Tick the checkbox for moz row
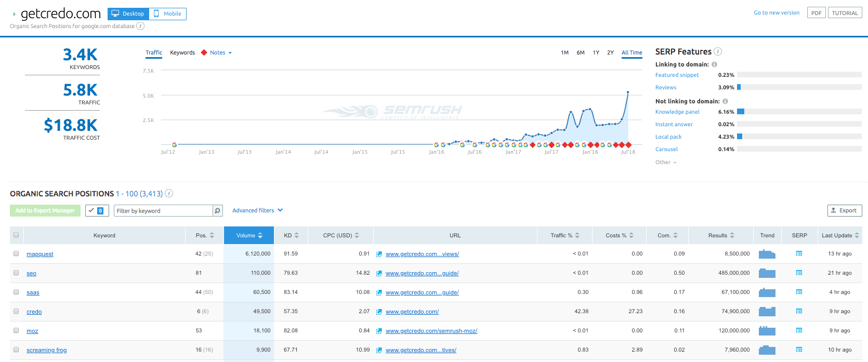 16,330
